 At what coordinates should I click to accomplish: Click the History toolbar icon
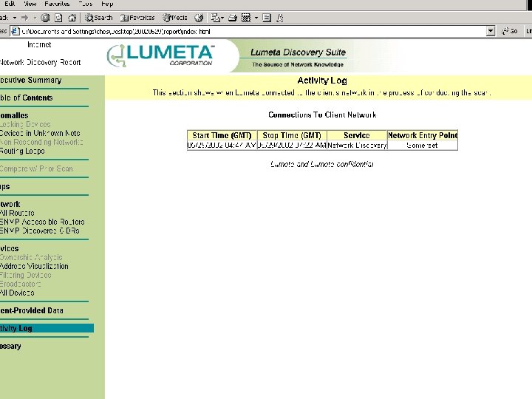pyautogui.click(x=199, y=18)
